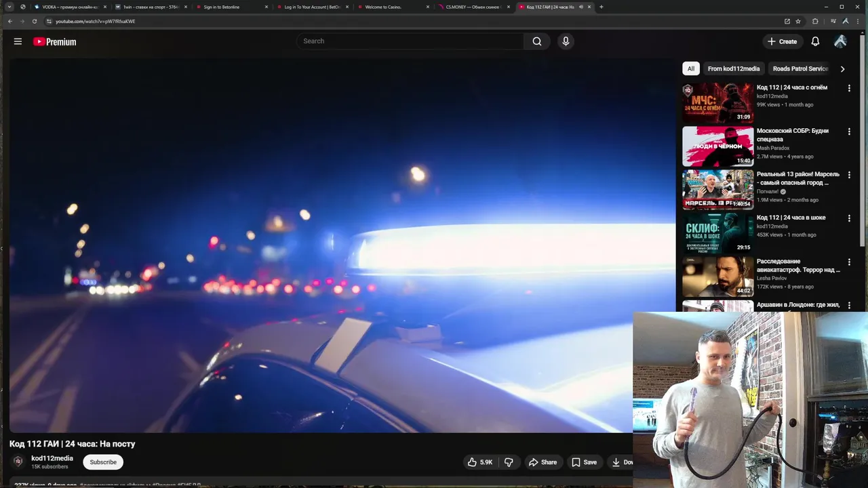The image size is (868, 488).
Task: Go back with the browser back arrow
Action: coord(9,21)
